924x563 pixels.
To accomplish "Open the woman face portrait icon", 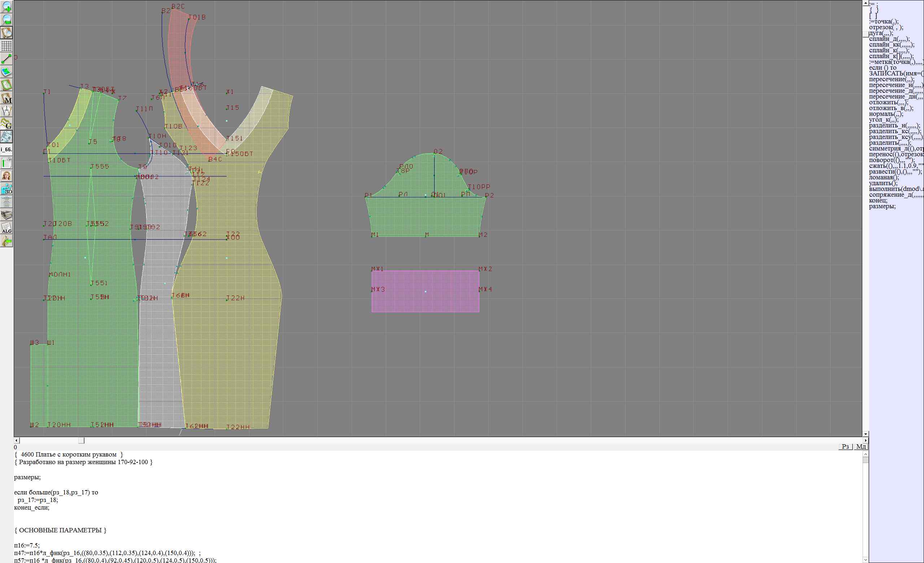I will click(6, 176).
